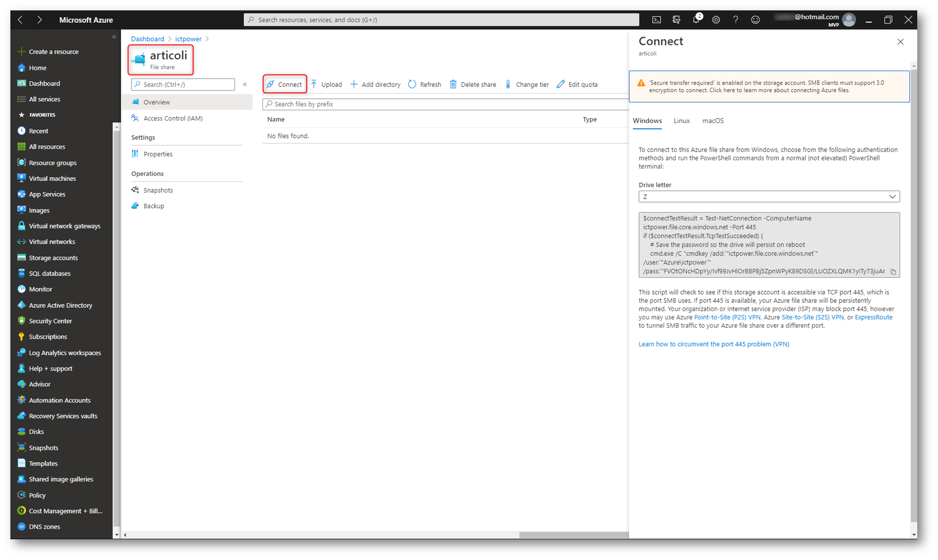Screen dimensions: 938x560
Task: Click the horizontal scrollbar at the bottom
Action: [573, 535]
